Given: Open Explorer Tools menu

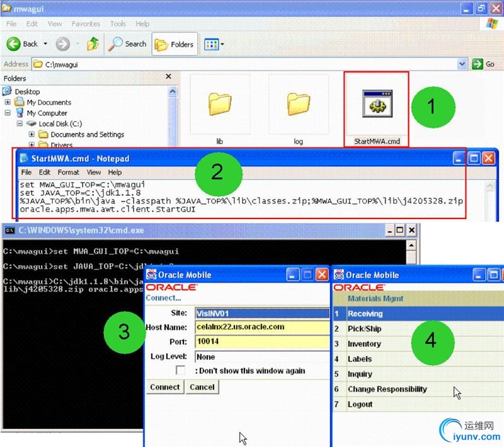Looking at the screenshot, I should point(118,24).
